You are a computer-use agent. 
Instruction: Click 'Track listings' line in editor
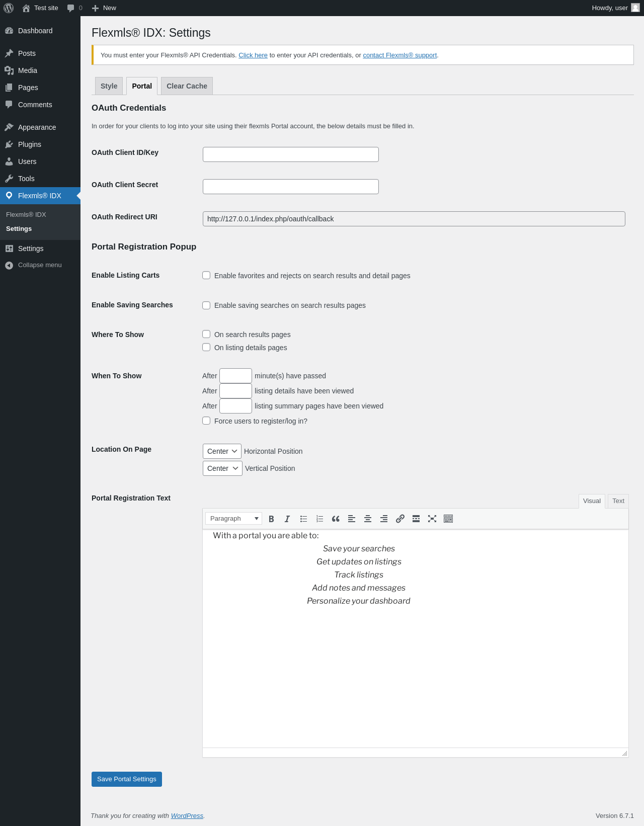coord(359,574)
